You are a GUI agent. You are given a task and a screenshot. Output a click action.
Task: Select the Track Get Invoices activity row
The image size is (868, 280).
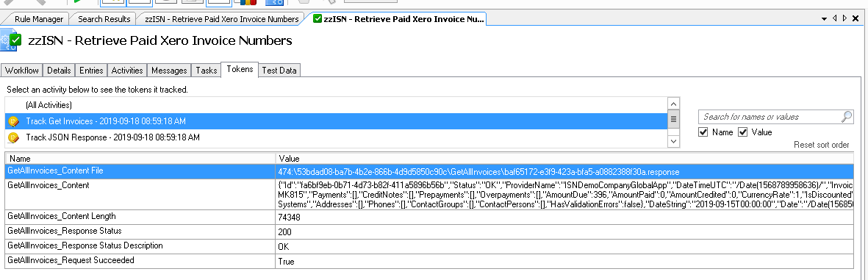pos(337,121)
